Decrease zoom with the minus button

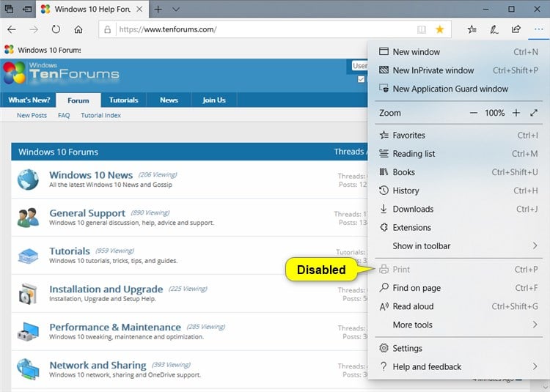pos(474,113)
